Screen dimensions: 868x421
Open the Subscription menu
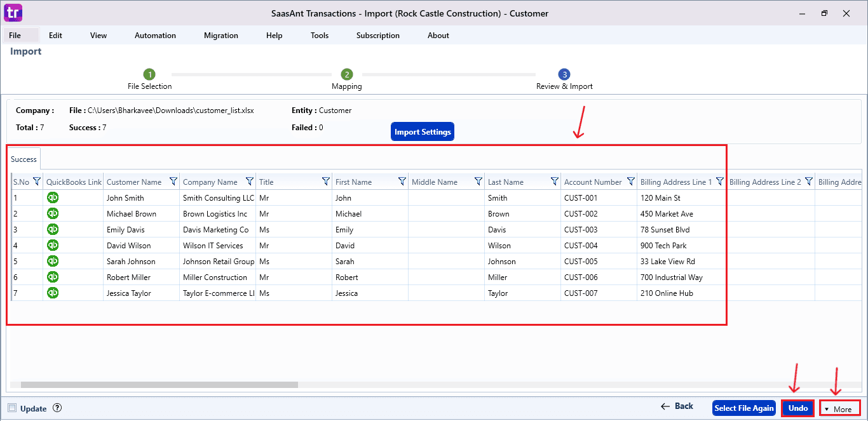378,36
